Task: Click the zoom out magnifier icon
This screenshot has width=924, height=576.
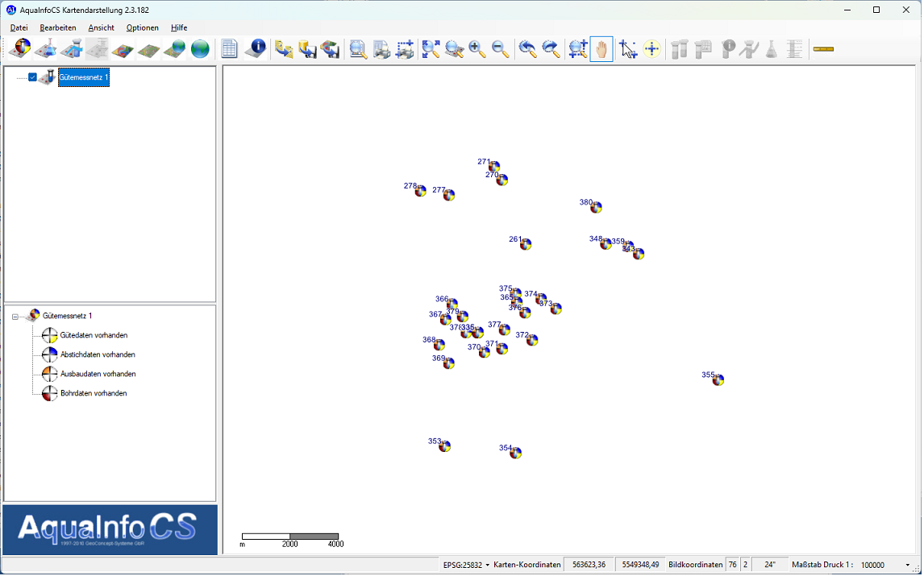Action: tap(501, 49)
